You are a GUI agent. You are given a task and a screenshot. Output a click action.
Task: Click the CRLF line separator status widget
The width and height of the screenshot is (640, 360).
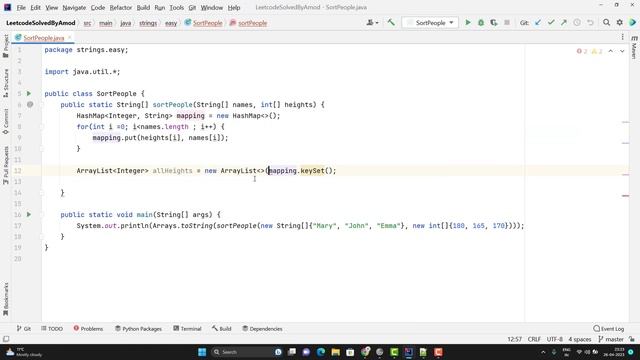tap(534, 339)
